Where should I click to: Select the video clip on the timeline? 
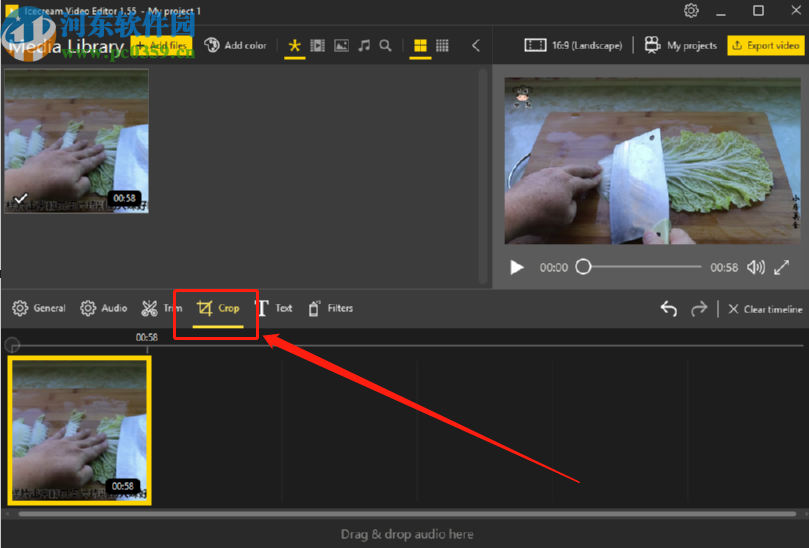click(x=79, y=430)
